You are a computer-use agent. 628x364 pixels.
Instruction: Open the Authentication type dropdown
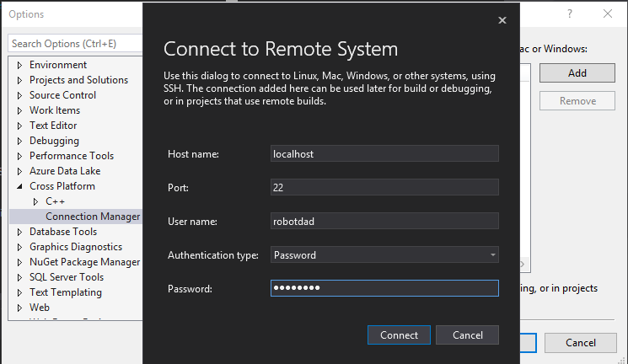(384, 254)
